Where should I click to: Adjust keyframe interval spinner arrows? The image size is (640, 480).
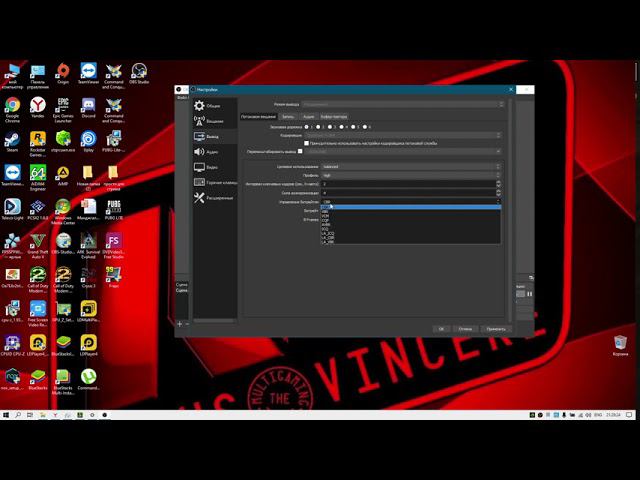click(x=498, y=184)
